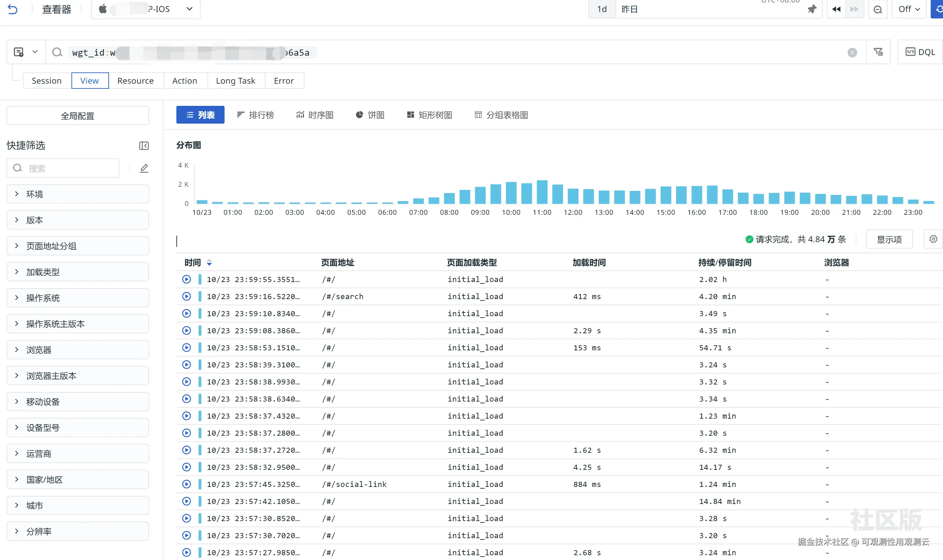
Task: Click the filter funnel icon
Action: [878, 52]
